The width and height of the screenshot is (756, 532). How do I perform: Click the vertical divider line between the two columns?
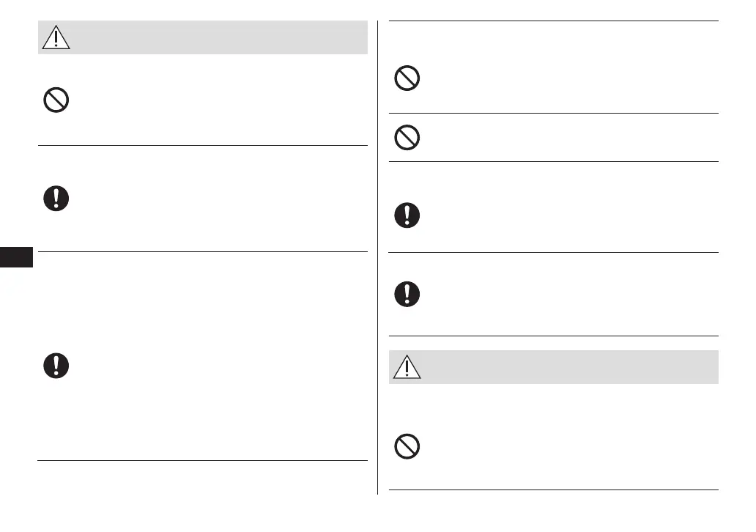pos(377,256)
